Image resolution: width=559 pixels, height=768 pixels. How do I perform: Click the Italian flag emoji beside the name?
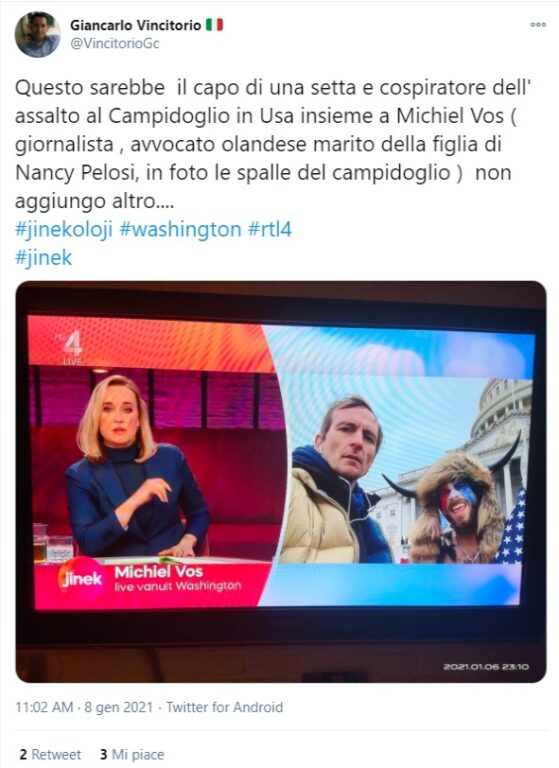tap(214, 24)
